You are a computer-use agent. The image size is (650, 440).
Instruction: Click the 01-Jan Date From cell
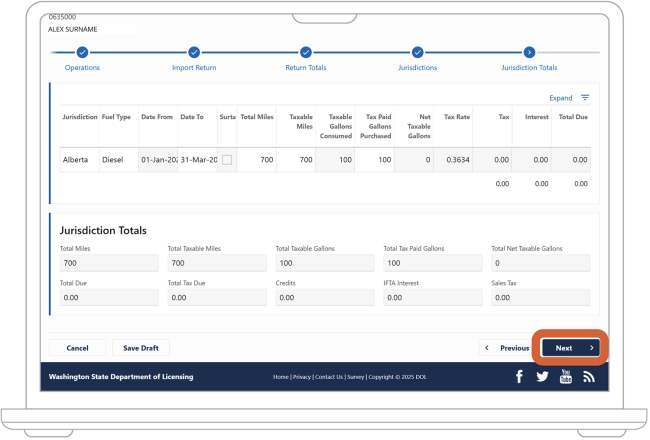(x=158, y=160)
